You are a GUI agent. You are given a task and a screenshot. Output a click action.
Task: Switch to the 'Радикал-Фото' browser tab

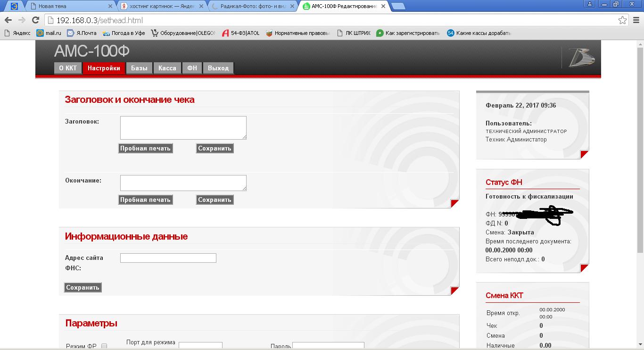[x=253, y=6]
